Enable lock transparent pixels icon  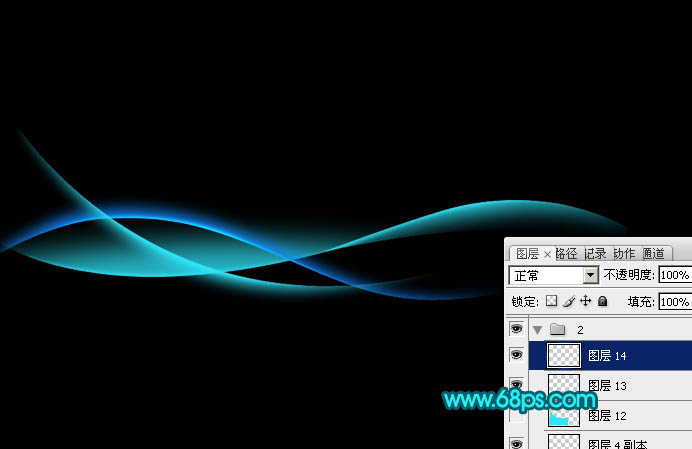click(x=551, y=301)
